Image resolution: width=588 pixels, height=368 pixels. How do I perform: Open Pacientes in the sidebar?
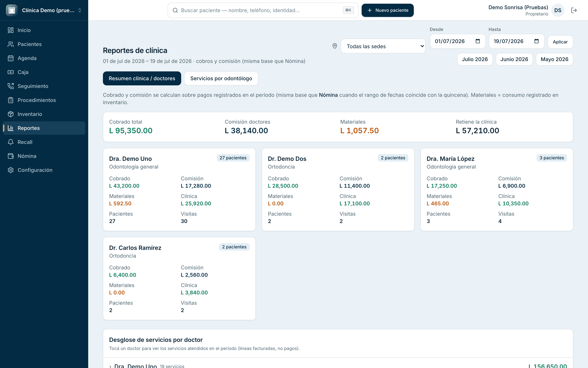click(44, 44)
